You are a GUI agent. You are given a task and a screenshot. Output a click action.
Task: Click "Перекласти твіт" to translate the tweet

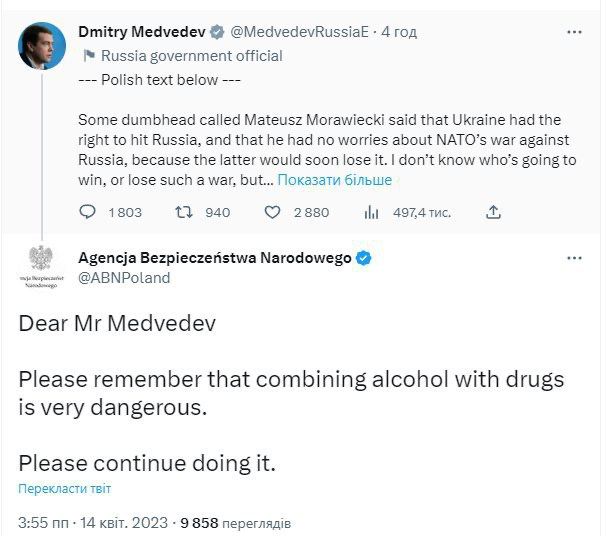click(65, 489)
